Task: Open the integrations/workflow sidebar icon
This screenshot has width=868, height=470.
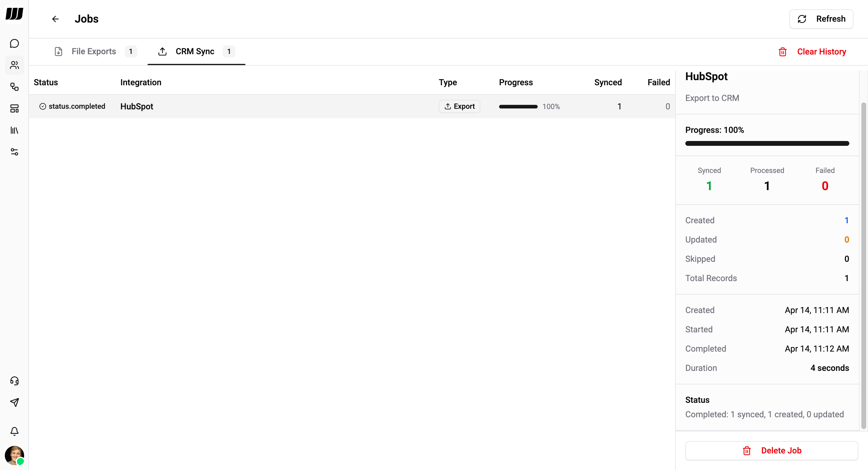Action: point(14,87)
